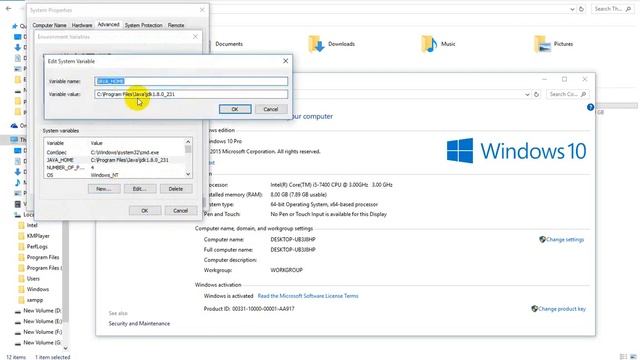Open File Explorer address history dropdown

(x=572, y=9)
